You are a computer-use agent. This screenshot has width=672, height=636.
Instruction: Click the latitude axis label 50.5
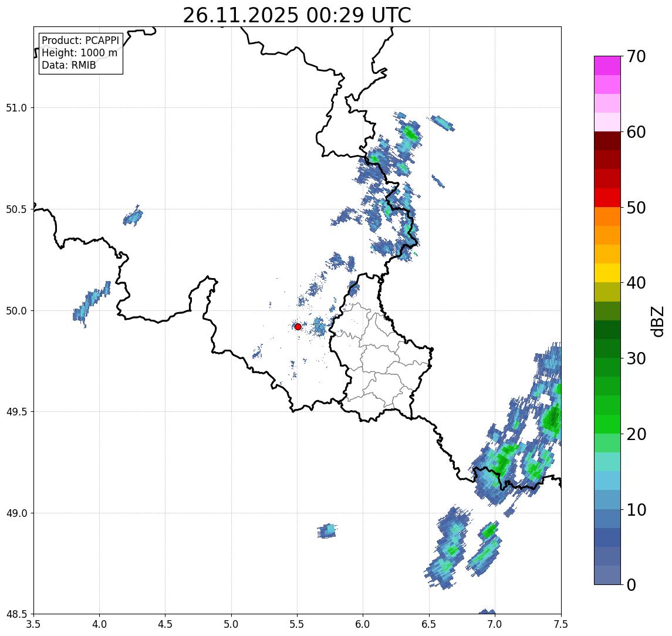16,209
